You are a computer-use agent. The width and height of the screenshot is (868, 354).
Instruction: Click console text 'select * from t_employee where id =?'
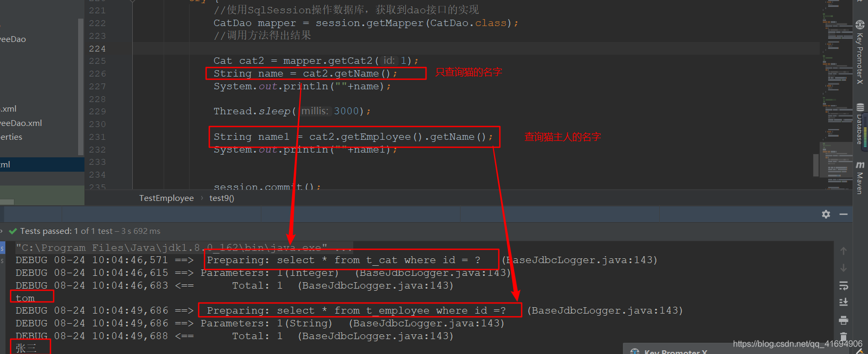click(x=391, y=310)
